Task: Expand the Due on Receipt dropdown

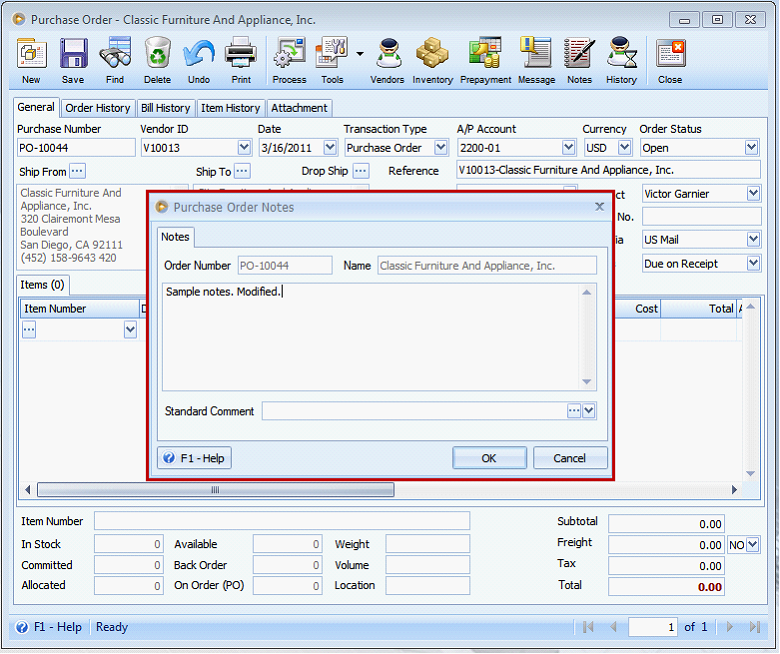Action: 753,263
